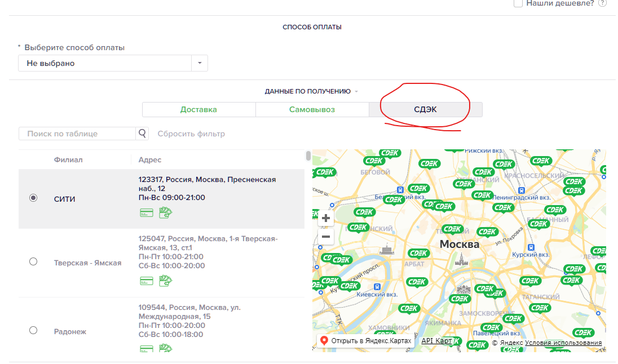The height and width of the screenshot is (364, 618).
Task: Click the Киевский вокзал station icon
Action: (x=377, y=287)
